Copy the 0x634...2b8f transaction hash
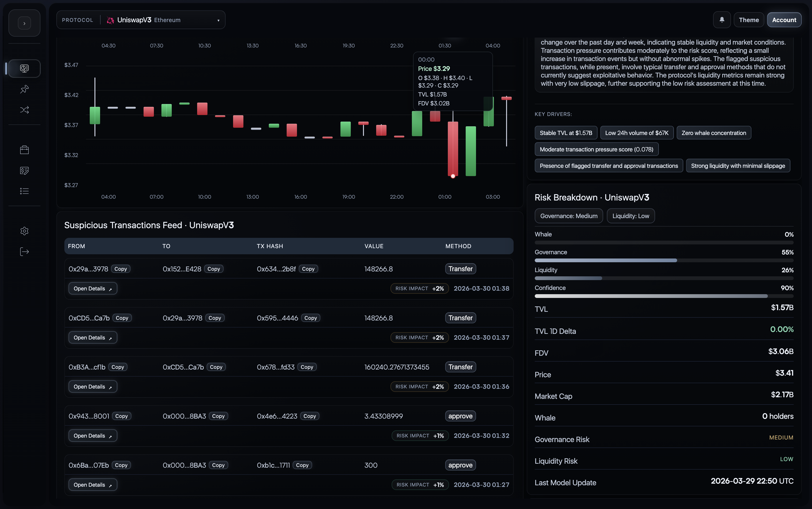Viewport: 812px width, 509px height. 308,269
